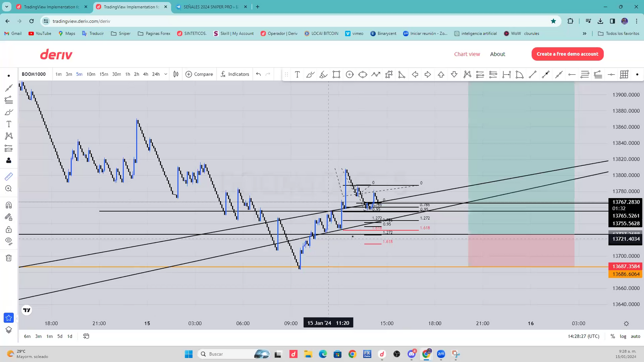
Task: Toggle magnet mode on
Action: 8,205
